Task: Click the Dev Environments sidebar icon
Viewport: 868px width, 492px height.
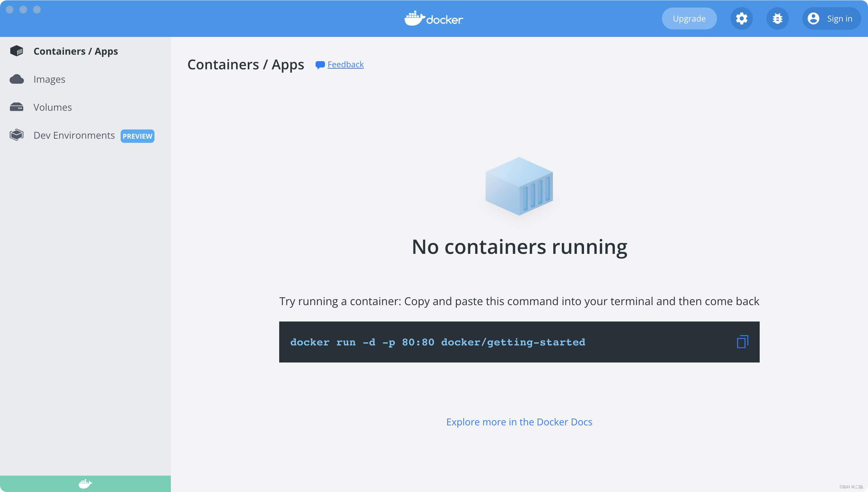Action: click(16, 135)
